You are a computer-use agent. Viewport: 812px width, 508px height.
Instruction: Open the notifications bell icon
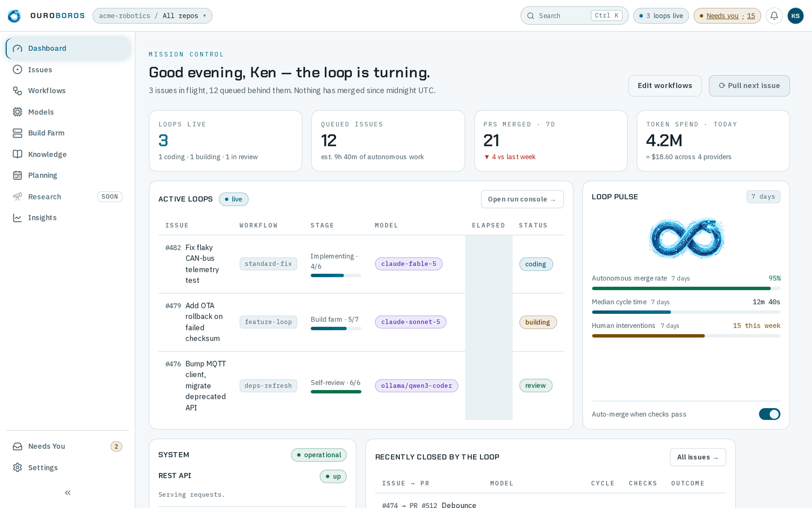click(774, 16)
